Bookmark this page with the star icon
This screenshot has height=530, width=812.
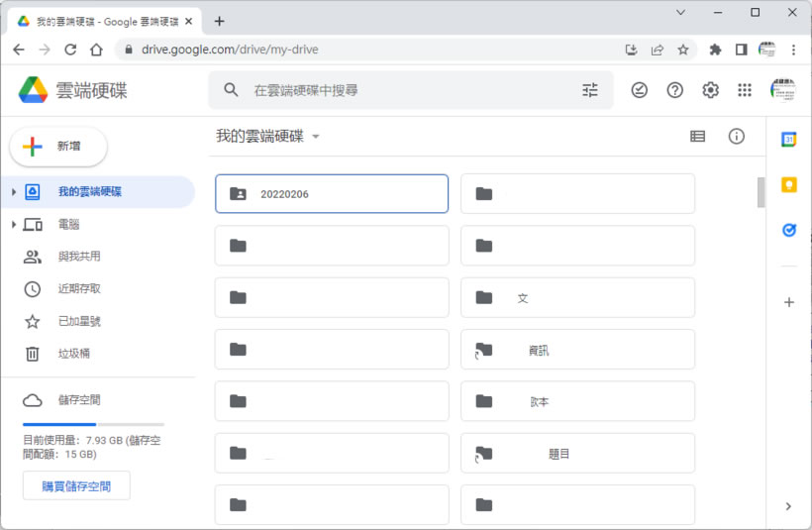click(x=682, y=50)
